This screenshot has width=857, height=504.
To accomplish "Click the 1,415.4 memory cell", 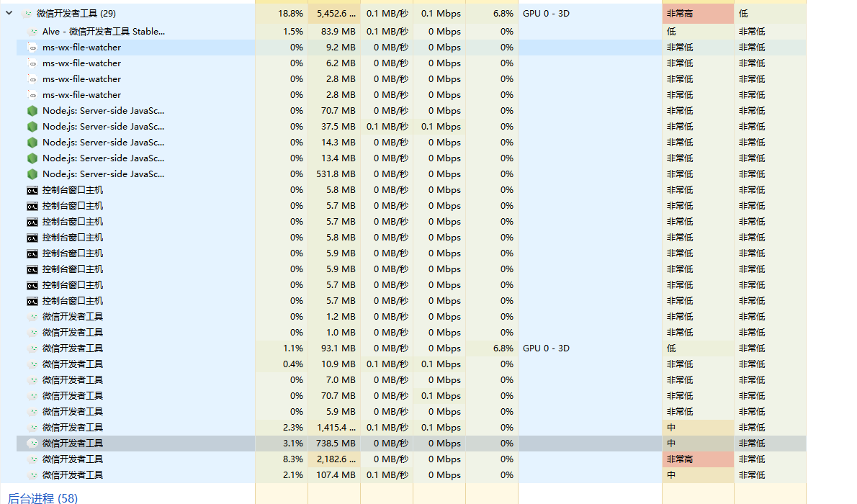I will tap(334, 428).
